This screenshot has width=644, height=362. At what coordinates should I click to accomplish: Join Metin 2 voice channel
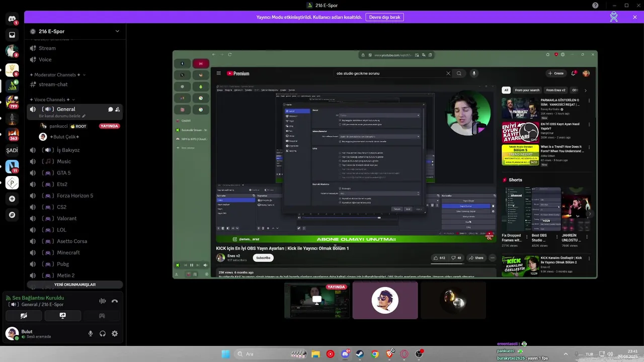point(75,276)
